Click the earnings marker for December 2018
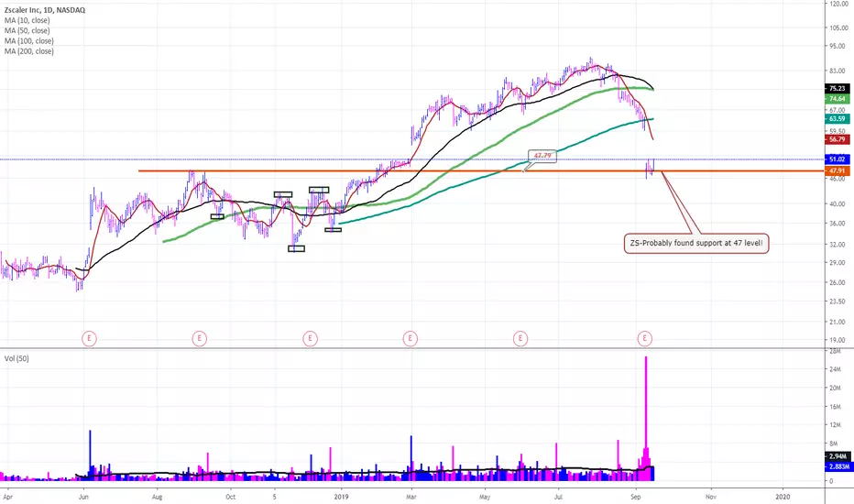 click(310, 339)
